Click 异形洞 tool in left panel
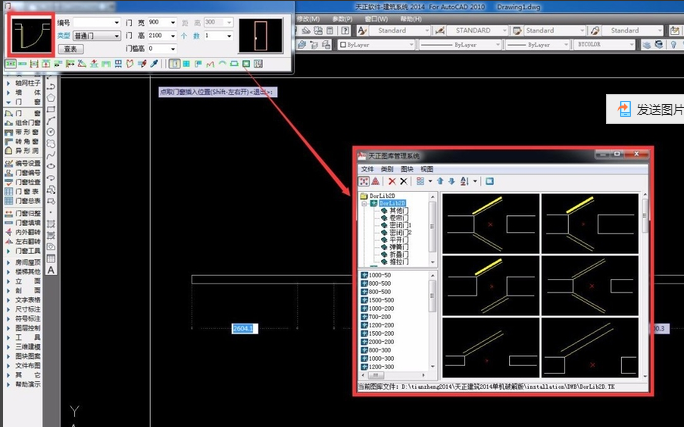Screen dimensions: 684x427 click(x=22, y=150)
